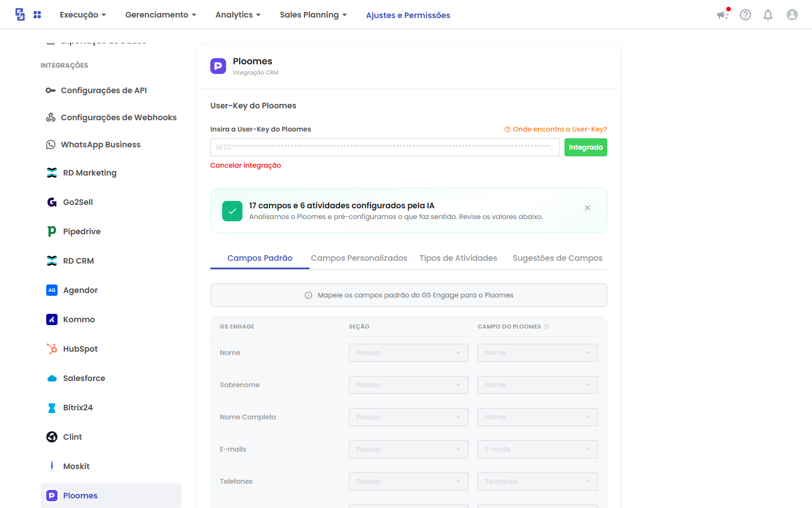Open Telefones field dropdown
Screen dimensions: 812x508
tap(537, 481)
